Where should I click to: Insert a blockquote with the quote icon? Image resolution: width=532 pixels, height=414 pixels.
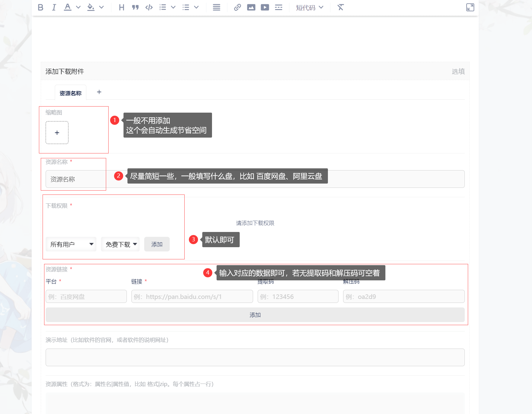135,7
